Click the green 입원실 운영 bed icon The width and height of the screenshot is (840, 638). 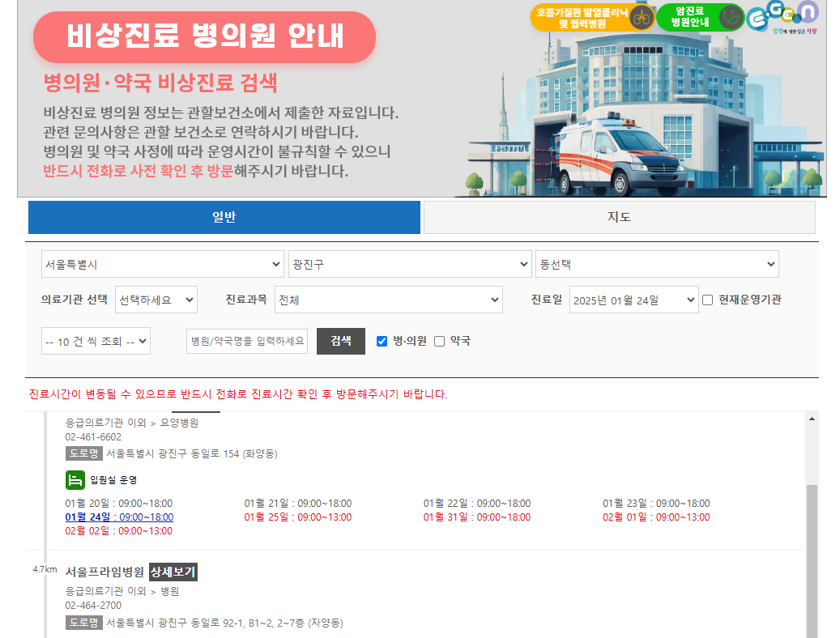tap(75, 480)
